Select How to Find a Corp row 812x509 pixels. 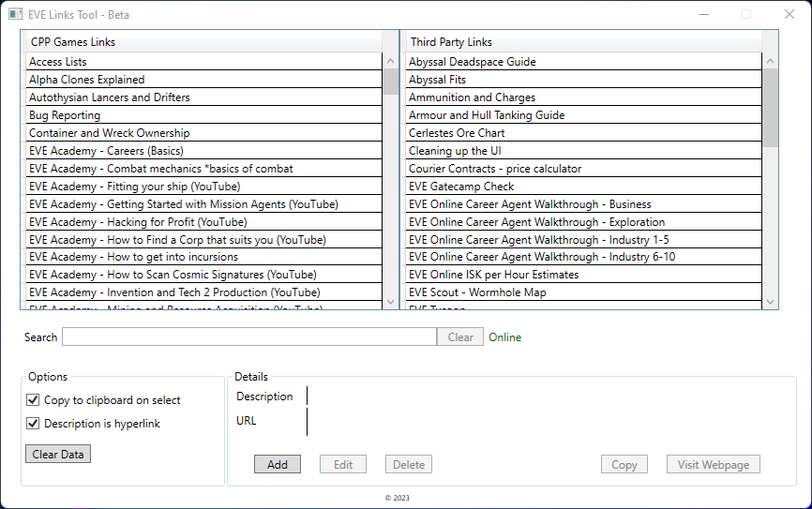[204, 239]
